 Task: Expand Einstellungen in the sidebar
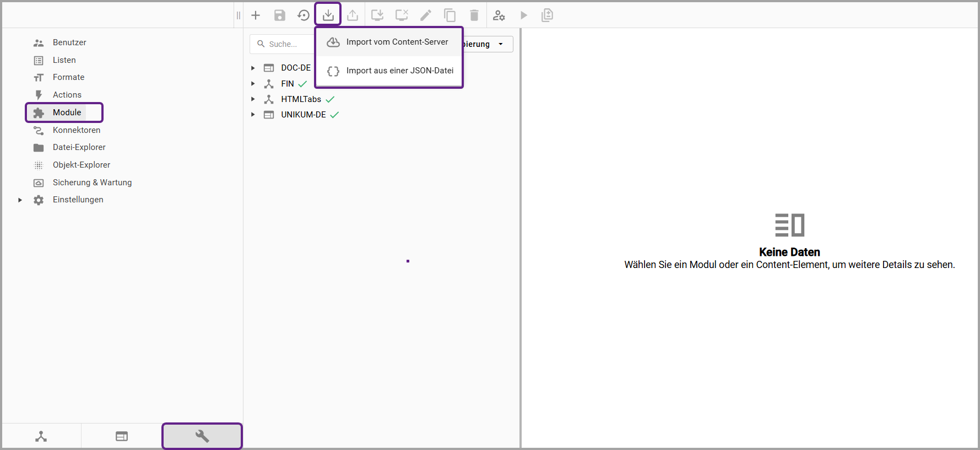[20, 200]
